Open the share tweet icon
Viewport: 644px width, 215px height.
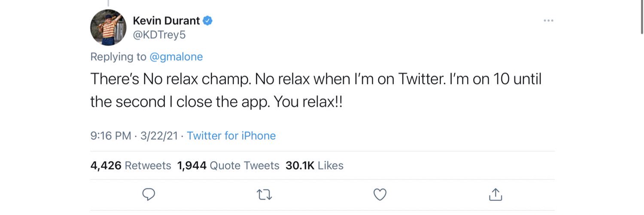(x=495, y=195)
